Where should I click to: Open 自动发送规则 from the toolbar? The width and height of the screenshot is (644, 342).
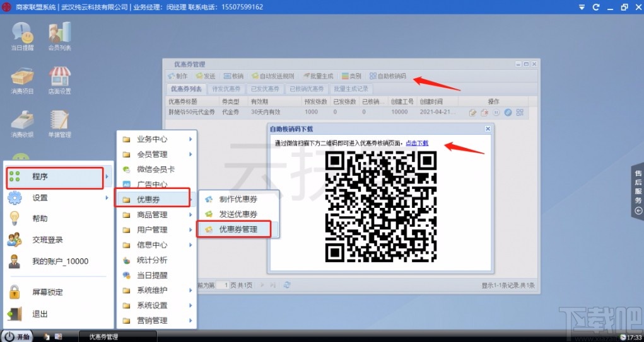click(x=272, y=76)
